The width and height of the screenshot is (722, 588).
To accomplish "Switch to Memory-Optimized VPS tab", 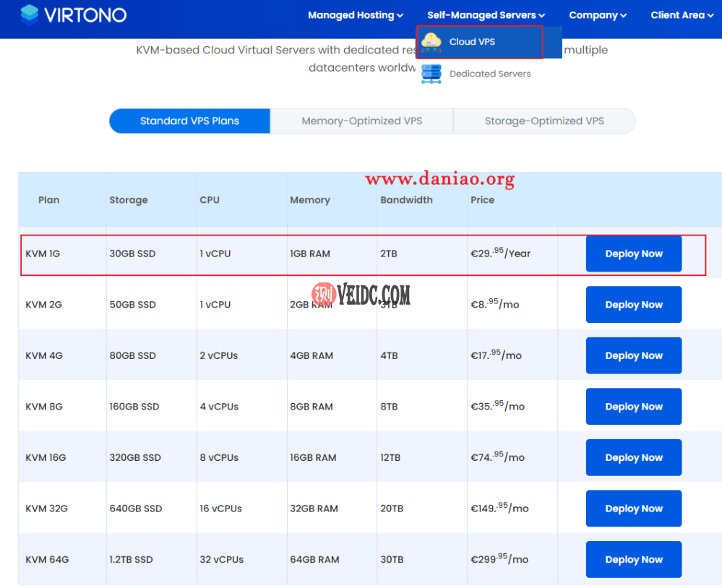I will pyautogui.click(x=361, y=121).
